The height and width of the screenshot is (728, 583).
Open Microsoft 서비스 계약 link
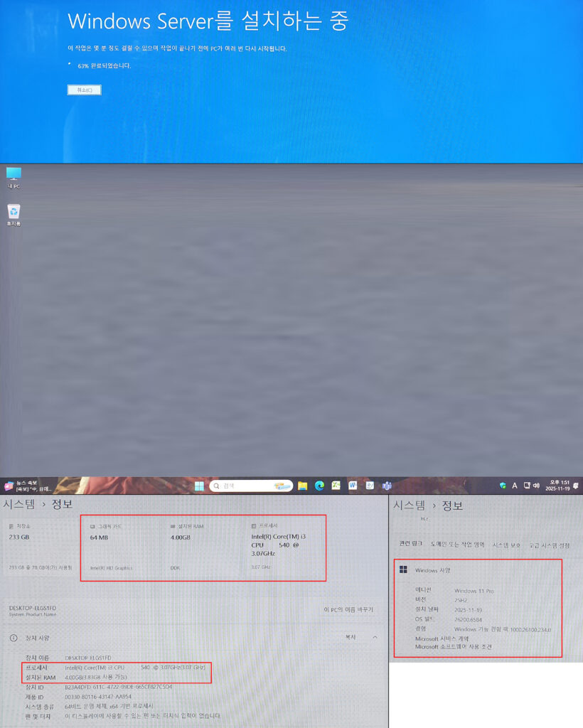tap(442, 639)
